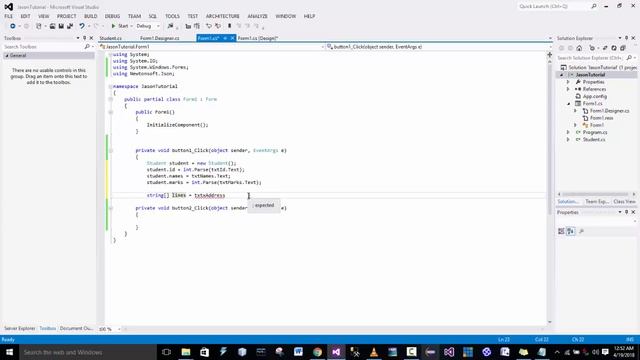Click the Open File toolbar icon
This screenshot has height=360, width=640.
(x=52, y=26)
